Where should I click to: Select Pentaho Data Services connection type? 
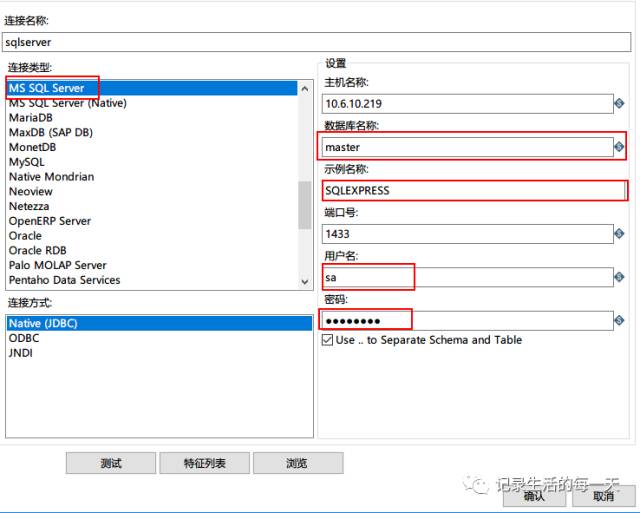pos(152,280)
